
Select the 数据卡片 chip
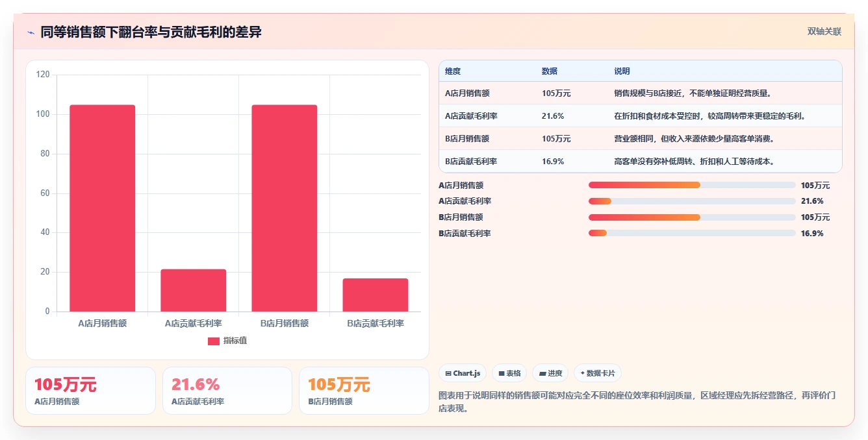[597, 373]
